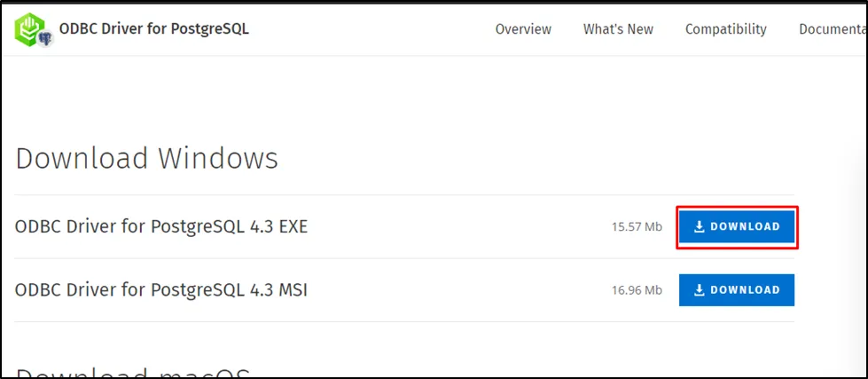
Task: Open the truncated Documentation tab
Action: pos(833,29)
